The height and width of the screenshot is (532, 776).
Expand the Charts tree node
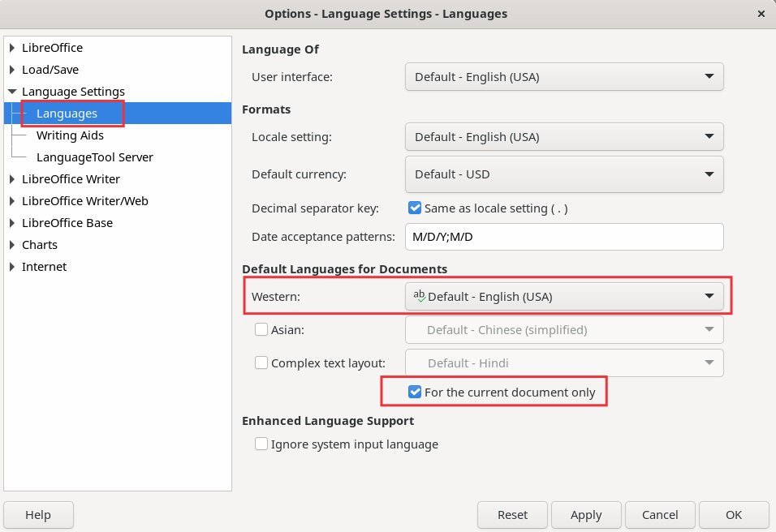tap(12, 245)
